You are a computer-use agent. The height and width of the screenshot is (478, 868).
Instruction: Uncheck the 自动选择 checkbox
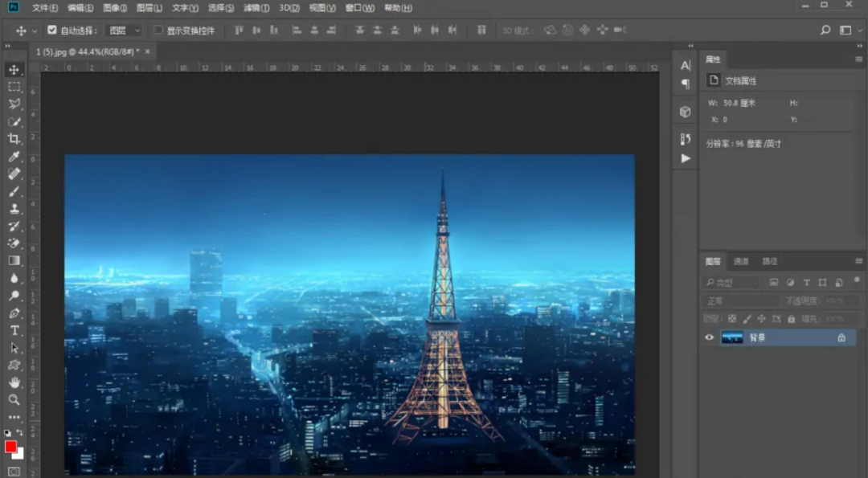pos(52,31)
